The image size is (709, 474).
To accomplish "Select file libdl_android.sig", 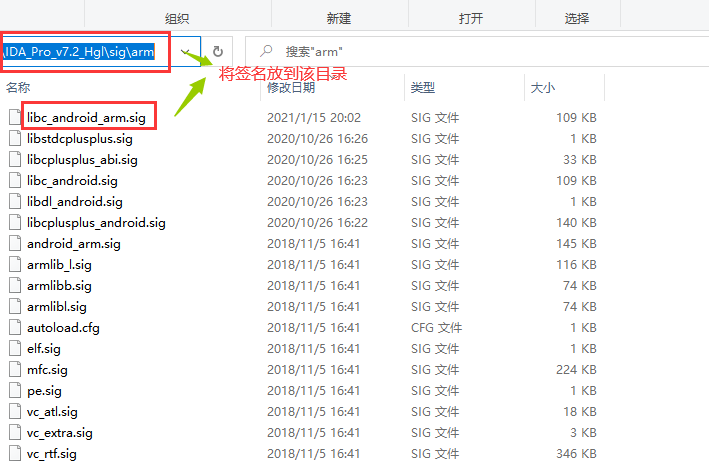I will point(75,202).
